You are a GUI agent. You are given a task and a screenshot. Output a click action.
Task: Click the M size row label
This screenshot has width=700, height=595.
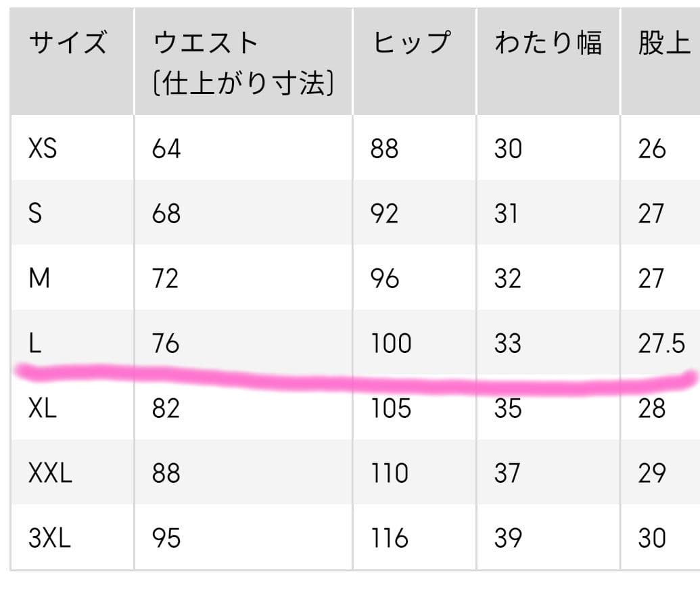tap(39, 279)
